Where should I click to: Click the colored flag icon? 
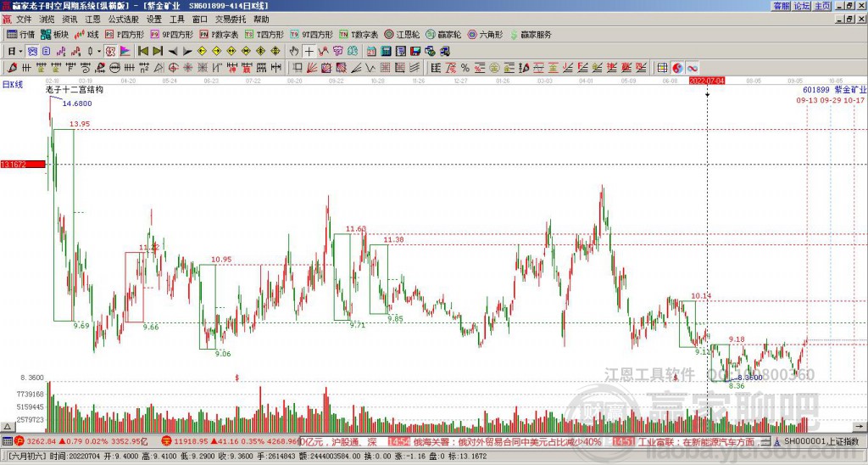125,51
